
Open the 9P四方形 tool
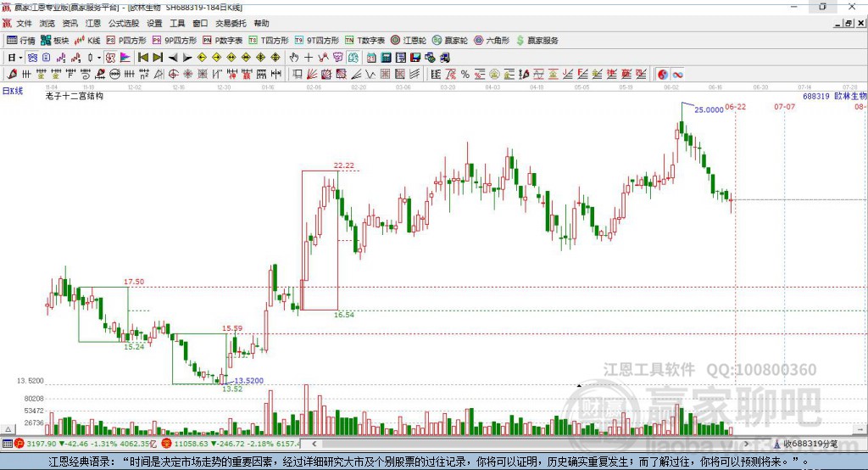(175, 41)
